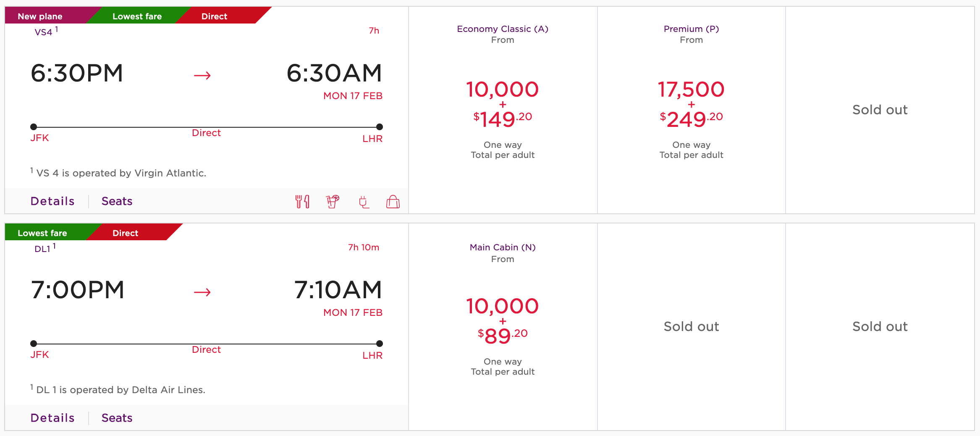Click the baggage amenity icon

click(393, 202)
